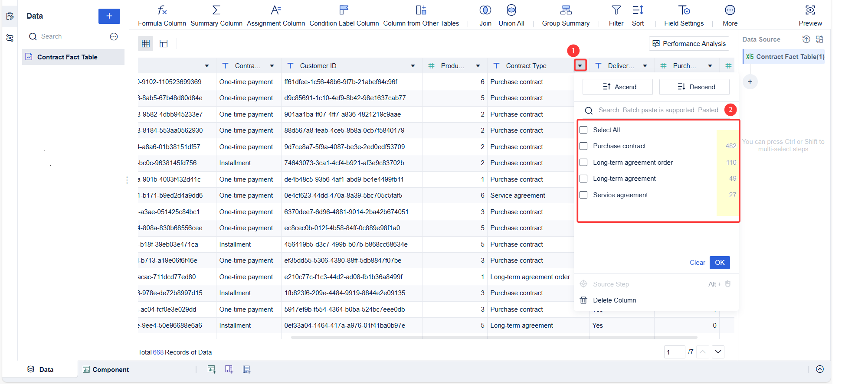
Task: Switch to the grid table view icon
Action: click(x=146, y=43)
